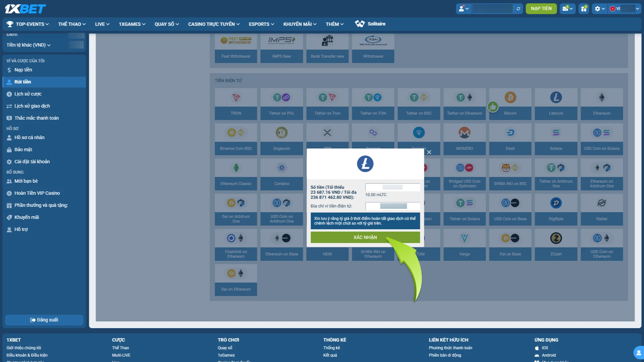
Task: Click the Đăng xuất logout button
Action: point(44,320)
